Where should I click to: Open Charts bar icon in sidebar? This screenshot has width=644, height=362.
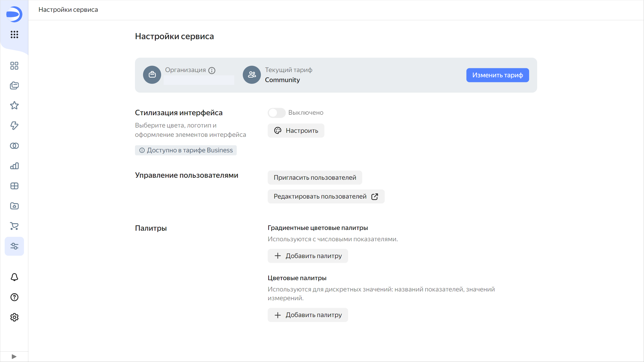coord(14,166)
